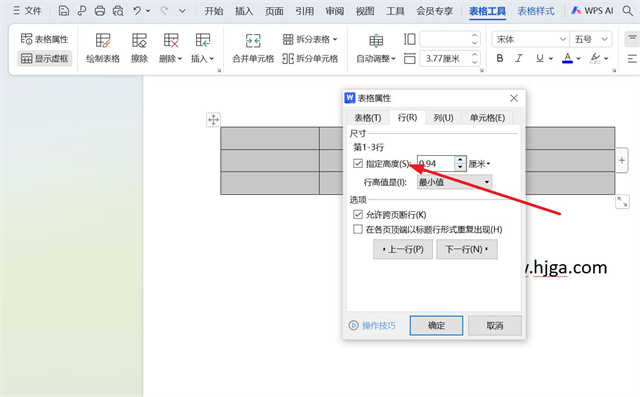Click the 合并单元格 merge cells icon
Screen dimensions: 640x397
(253, 41)
